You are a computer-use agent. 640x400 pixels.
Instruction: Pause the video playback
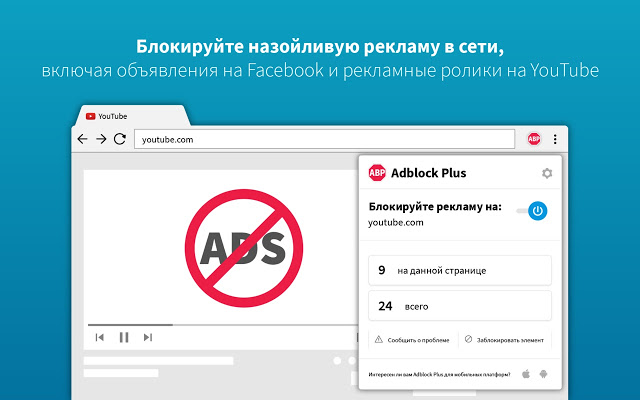coord(124,337)
